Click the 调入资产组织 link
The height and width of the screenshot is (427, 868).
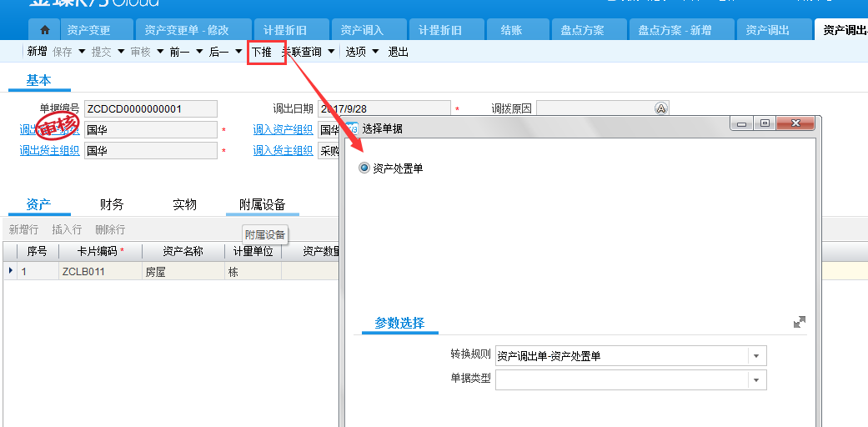(283, 129)
